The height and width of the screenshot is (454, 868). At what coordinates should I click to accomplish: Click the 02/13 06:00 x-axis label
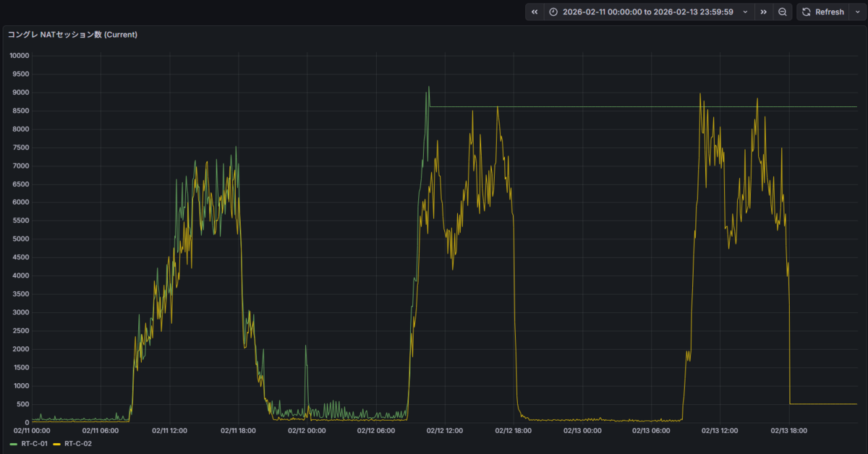point(651,430)
